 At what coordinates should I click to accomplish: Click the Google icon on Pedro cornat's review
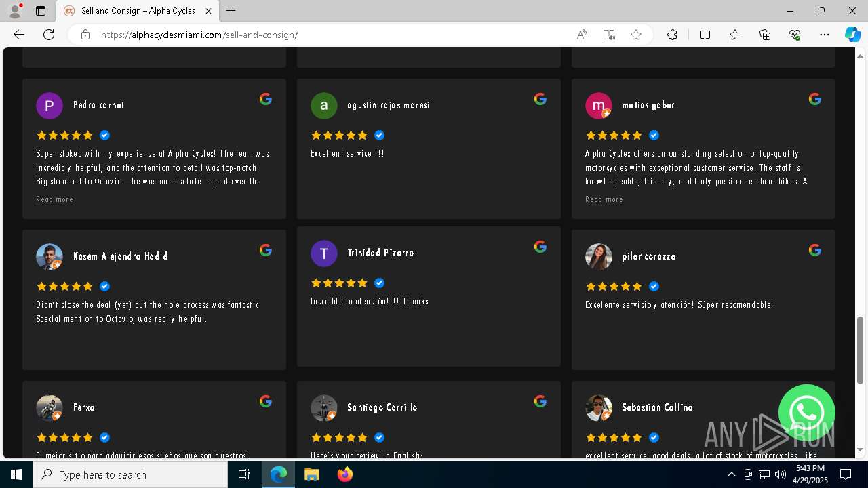pyautogui.click(x=266, y=99)
